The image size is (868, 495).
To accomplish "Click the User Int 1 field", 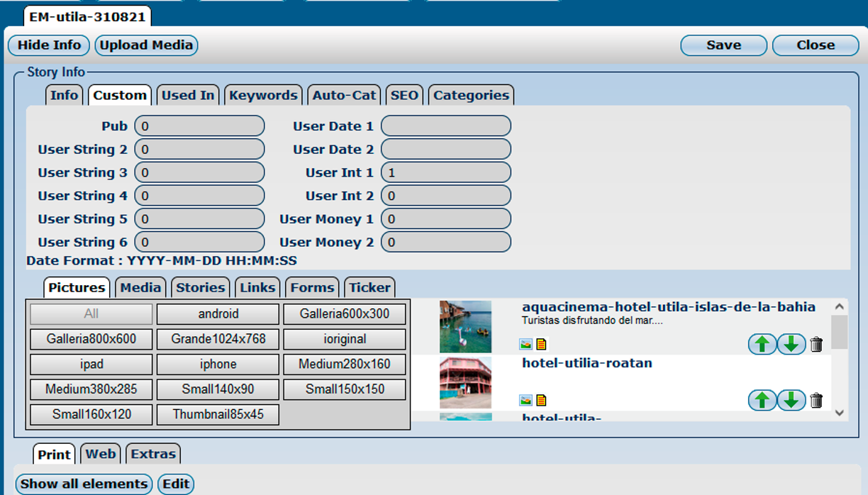I will point(445,172).
